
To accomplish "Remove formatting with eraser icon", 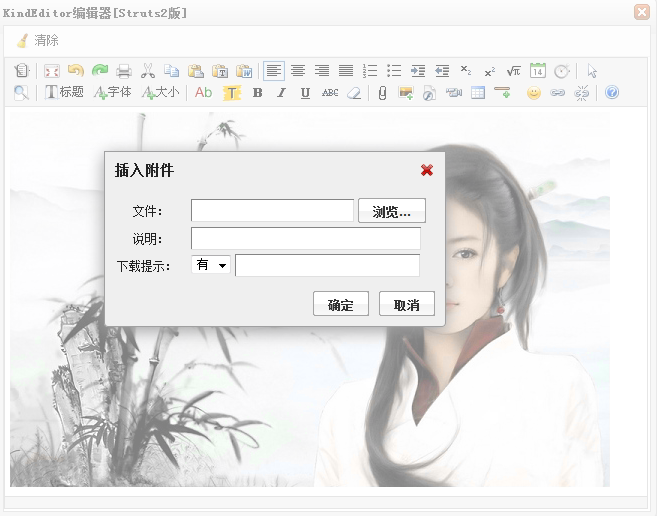I will tap(354, 93).
